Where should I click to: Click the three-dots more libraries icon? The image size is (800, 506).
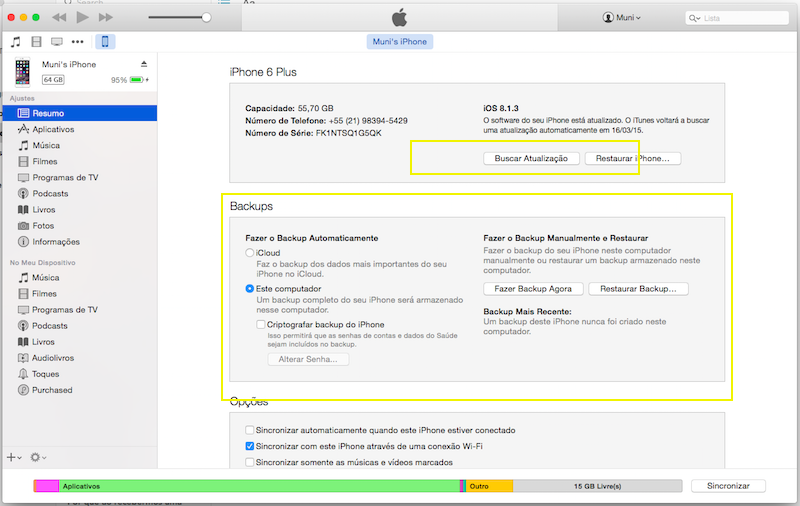pyautogui.click(x=78, y=42)
